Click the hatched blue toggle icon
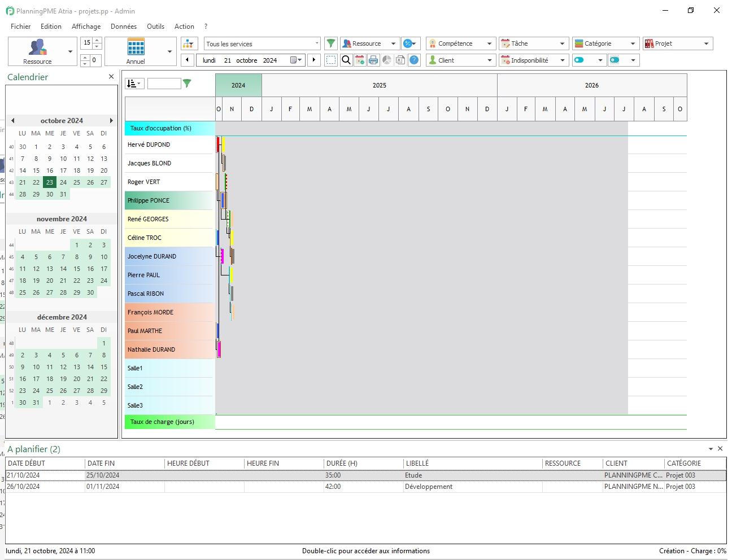Viewport: 732px width, 560px height. [x=615, y=60]
